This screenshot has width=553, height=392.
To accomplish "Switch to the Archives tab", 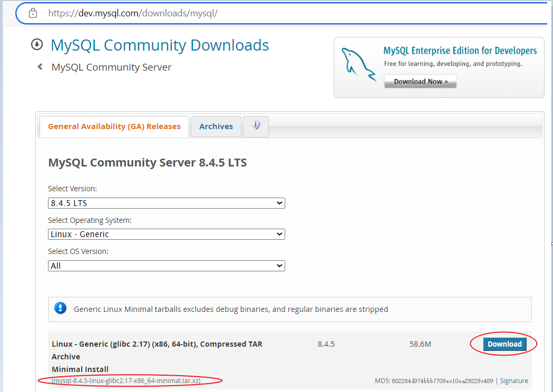I will [216, 126].
